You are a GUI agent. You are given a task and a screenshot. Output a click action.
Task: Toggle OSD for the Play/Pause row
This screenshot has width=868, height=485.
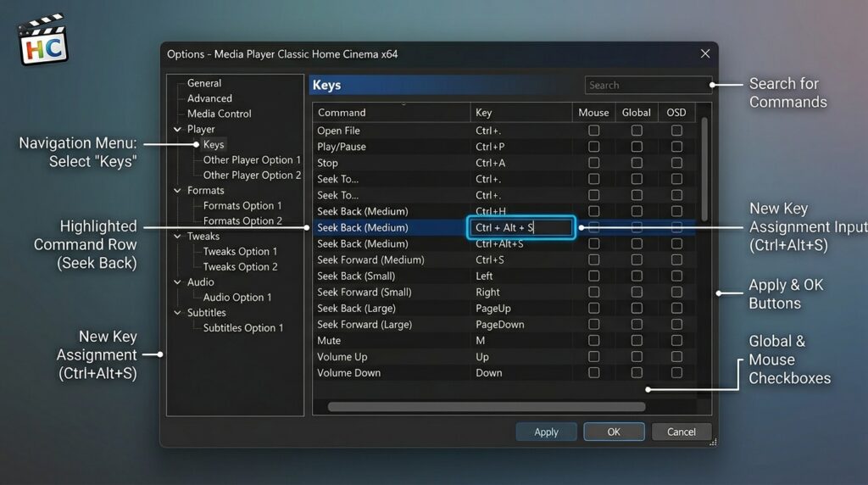676,147
